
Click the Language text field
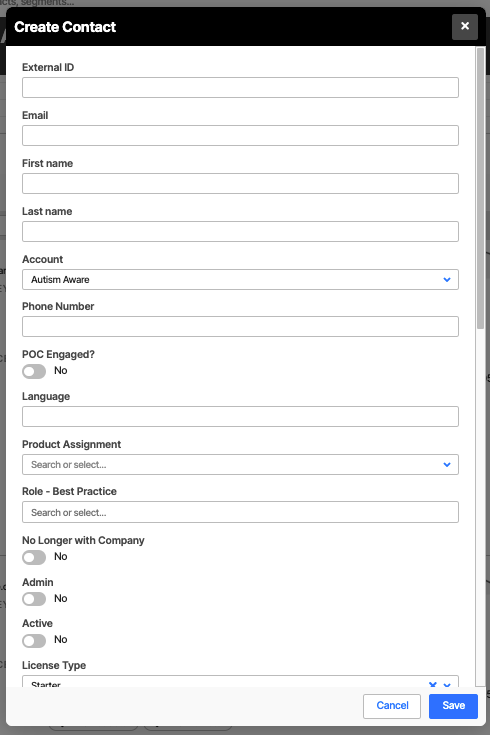240,416
